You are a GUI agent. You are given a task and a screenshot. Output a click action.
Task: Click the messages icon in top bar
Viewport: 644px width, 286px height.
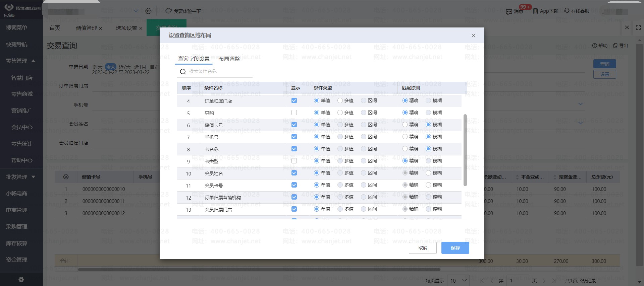pyautogui.click(x=509, y=12)
